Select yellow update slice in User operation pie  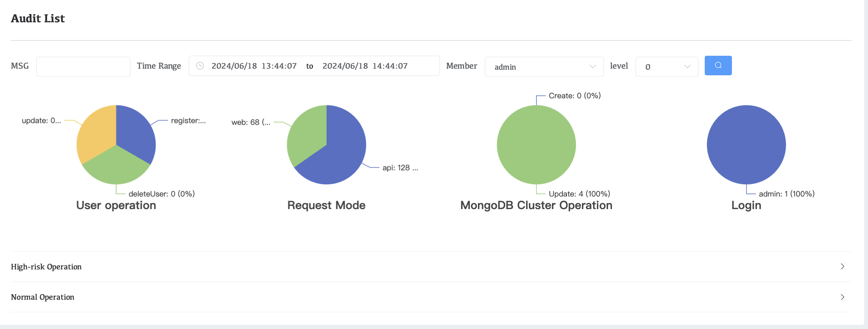pyautogui.click(x=96, y=134)
